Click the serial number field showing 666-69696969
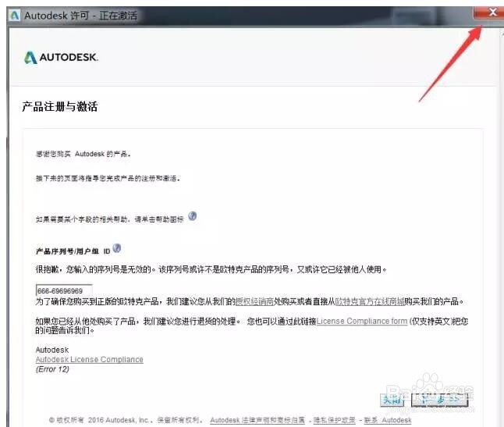Image resolution: width=504 pixels, height=427 pixels. [x=64, y=290]
